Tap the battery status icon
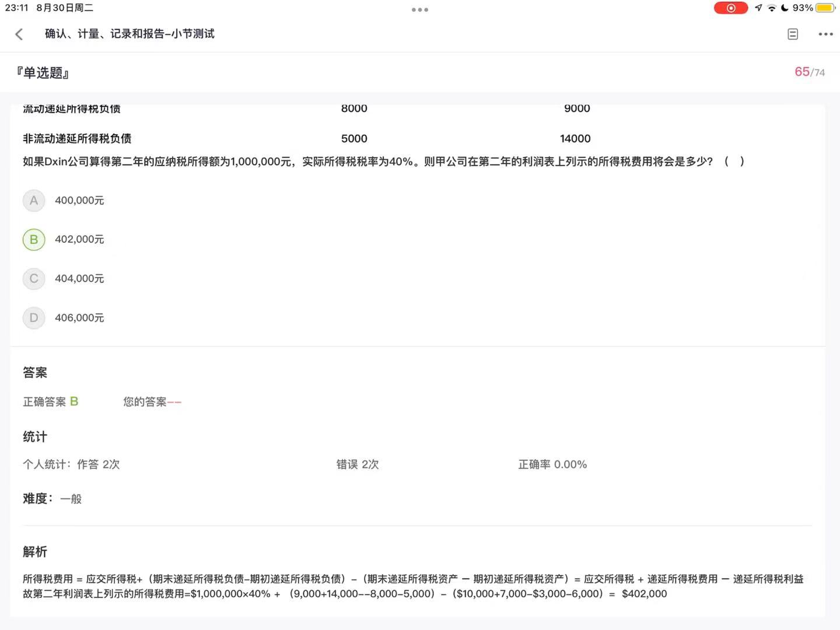840x630 pixels. point(825,8)
